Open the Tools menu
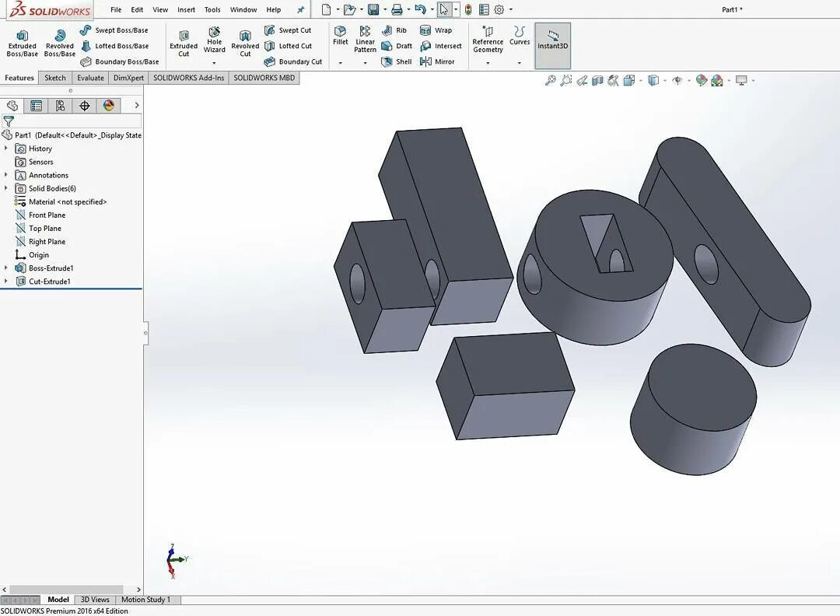This screenshot has height=616, width=840. pos(212,9)
